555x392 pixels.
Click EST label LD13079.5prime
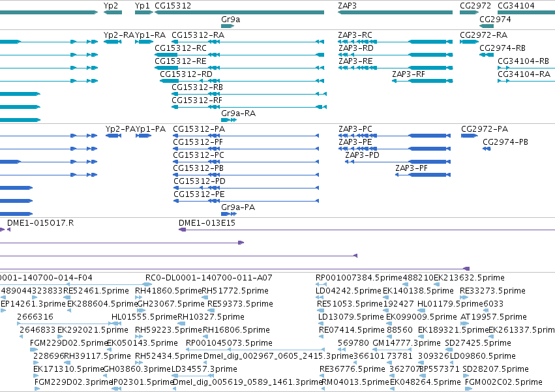coord(351,317)
